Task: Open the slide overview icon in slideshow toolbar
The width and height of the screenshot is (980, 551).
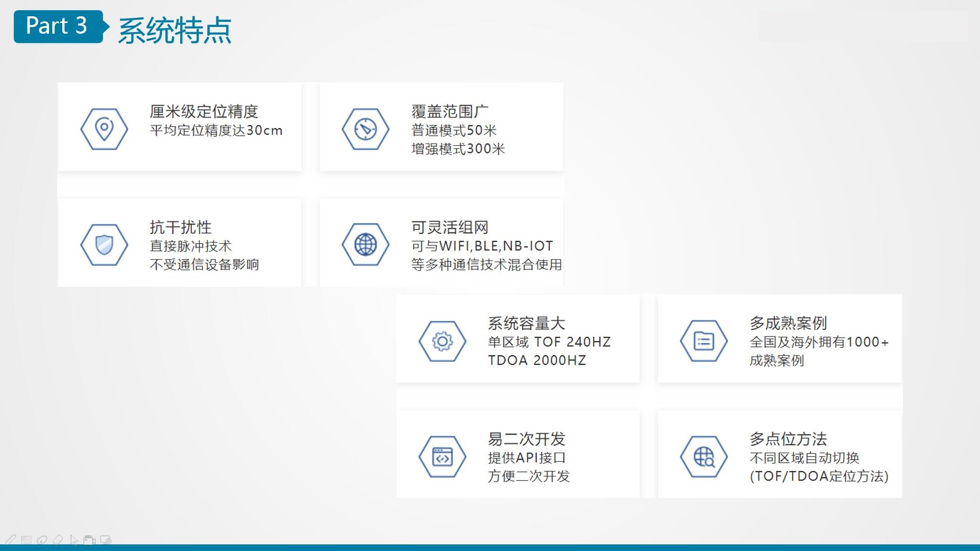Action: (27, 540)
